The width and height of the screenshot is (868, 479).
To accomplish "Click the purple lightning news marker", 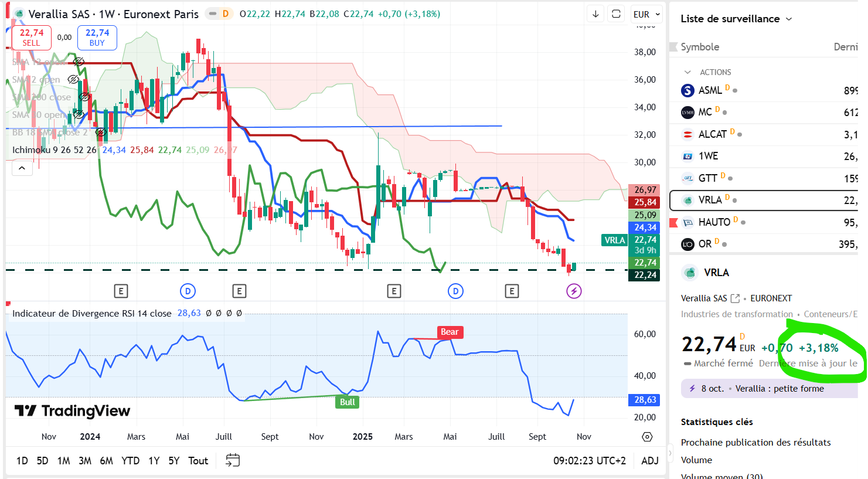I will [x=574, y=291].
